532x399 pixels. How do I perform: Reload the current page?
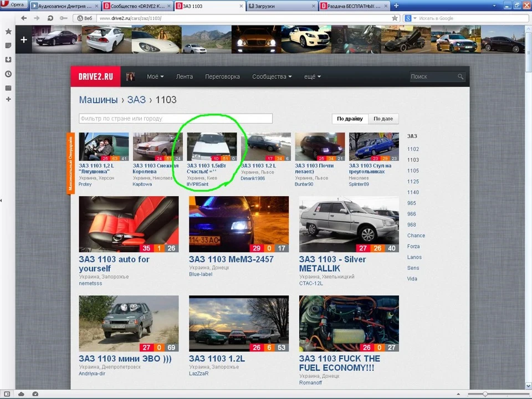[50, 18]
